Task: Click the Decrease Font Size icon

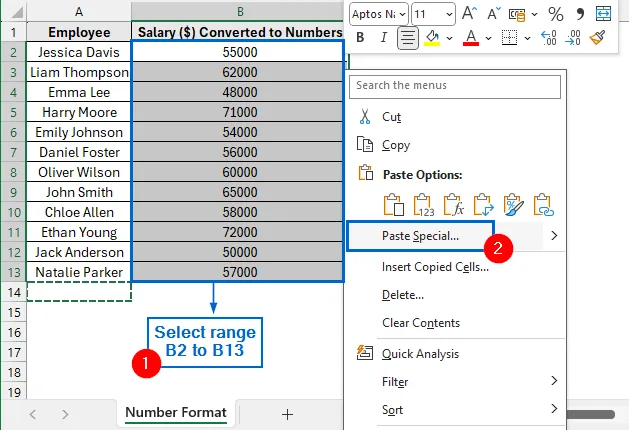Action: 493,14
